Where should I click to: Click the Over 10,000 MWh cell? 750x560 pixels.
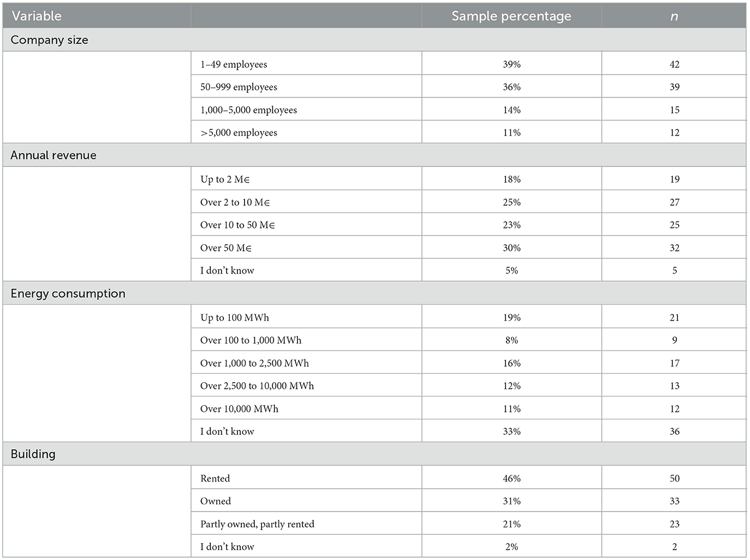(239, 409)
